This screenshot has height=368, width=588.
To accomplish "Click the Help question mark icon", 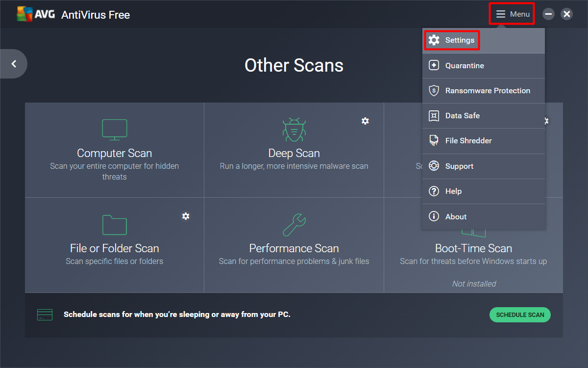I will pyautogui.click(x=434, y=191).
